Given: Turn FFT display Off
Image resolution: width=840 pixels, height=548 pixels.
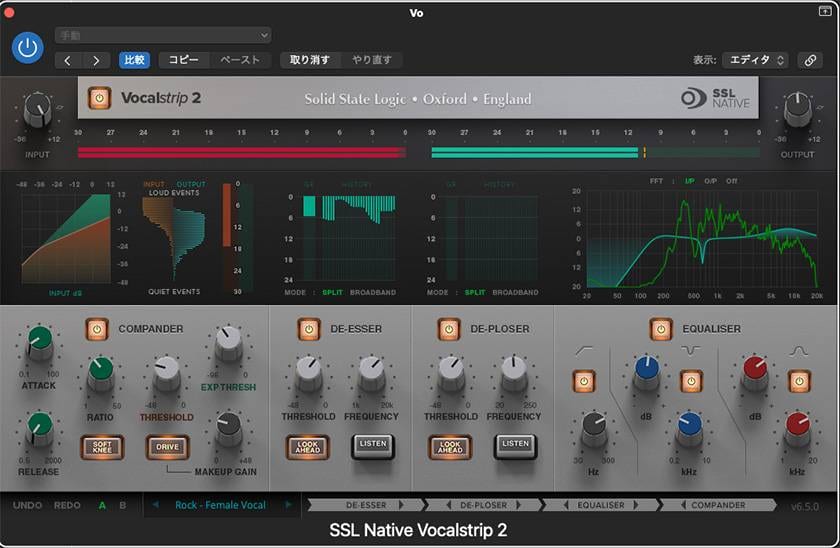Looking at the screenshot, I should tap(731, 181).
